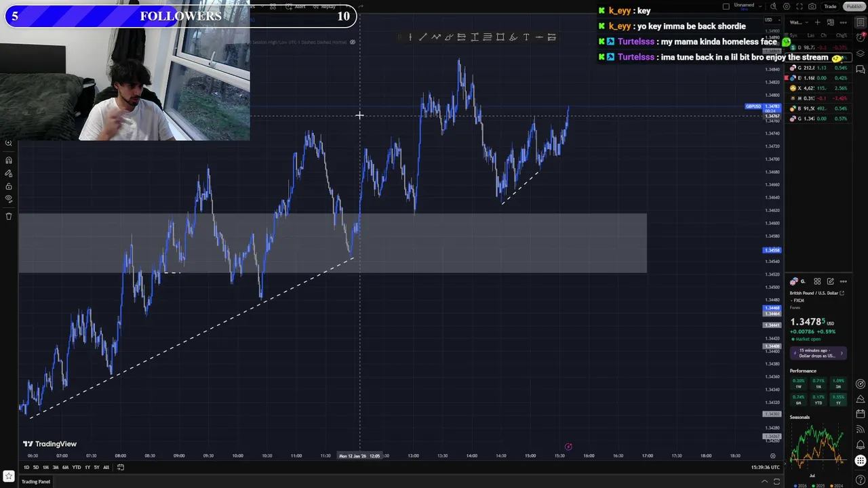
Task: Click the lock drawings icon on the left sidebar
Action: coord(9,186)
